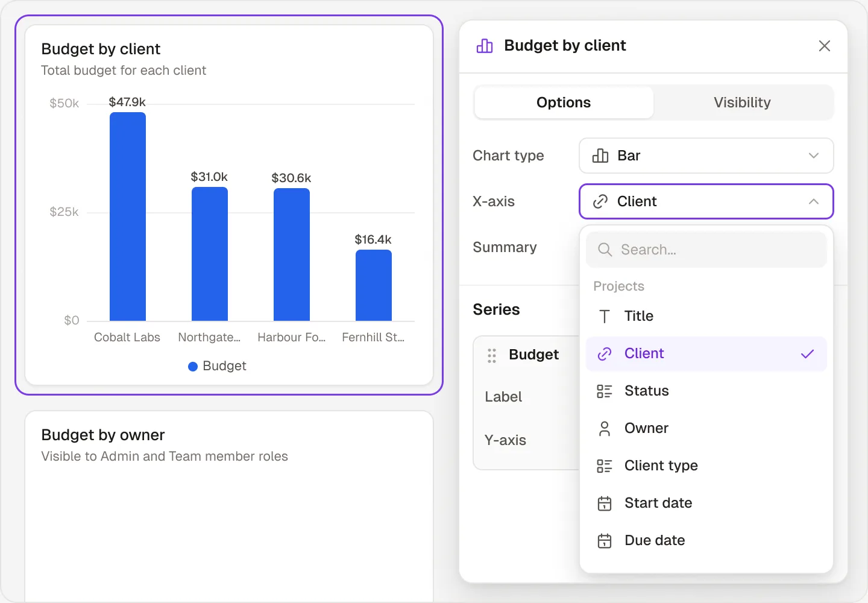Image resolution: width=868 pixels, height=603 pixels.
Task: Choose Start date from the list
Action: click(706, 503)
